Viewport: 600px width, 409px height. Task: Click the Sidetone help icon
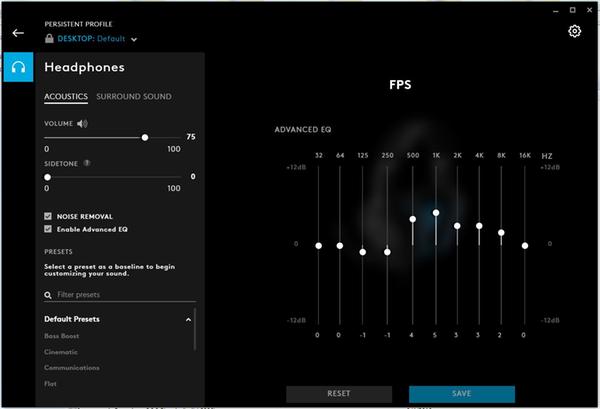tap(87, 162)
